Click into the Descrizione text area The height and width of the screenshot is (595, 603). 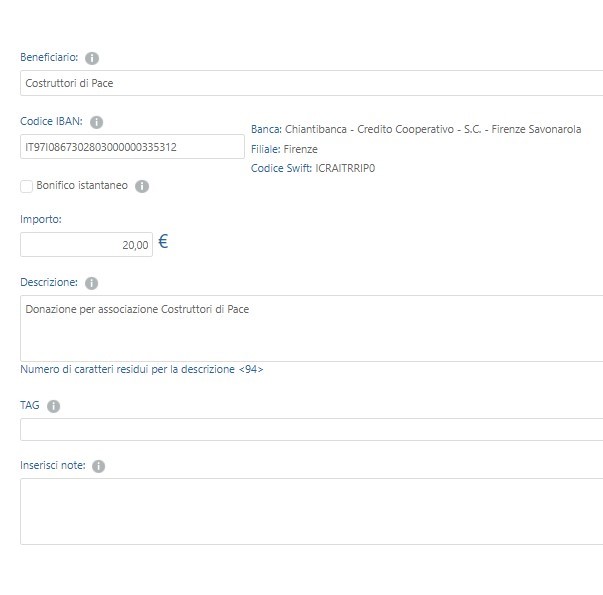coord(311,328)
